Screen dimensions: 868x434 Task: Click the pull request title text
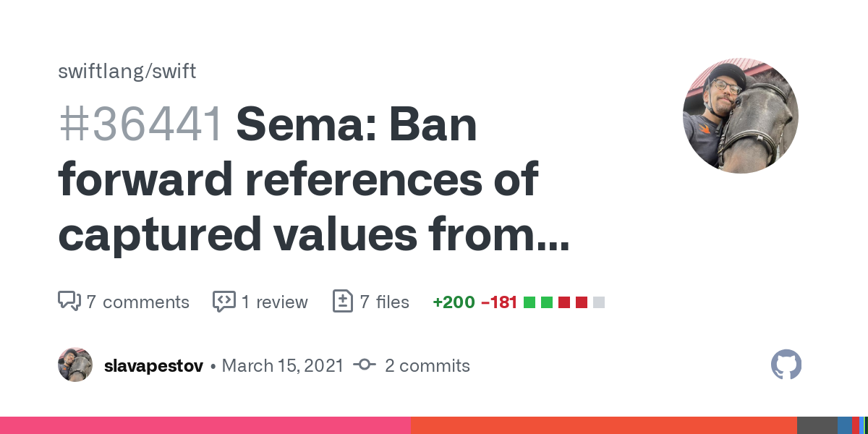pos(311,181)
